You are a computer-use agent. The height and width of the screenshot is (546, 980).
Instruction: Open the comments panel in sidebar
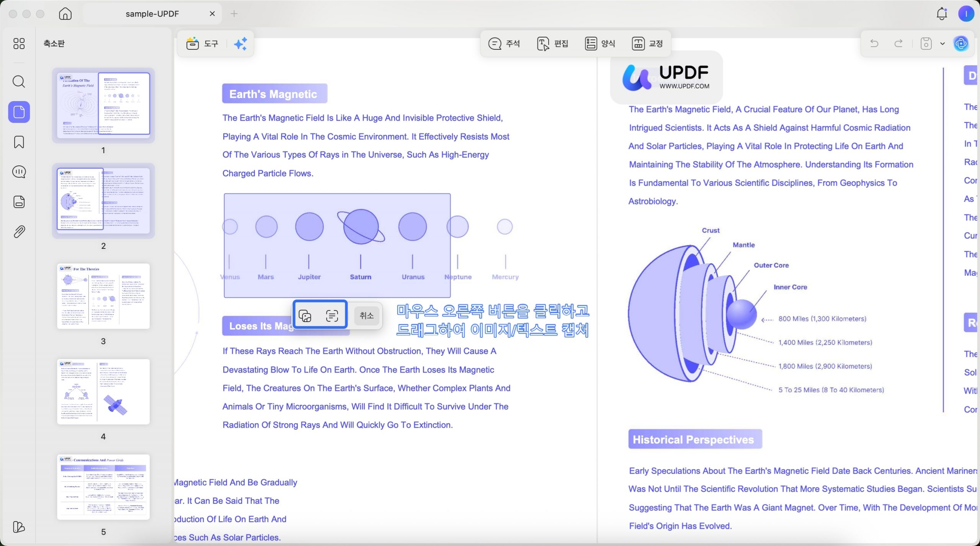tap(19, 172)
